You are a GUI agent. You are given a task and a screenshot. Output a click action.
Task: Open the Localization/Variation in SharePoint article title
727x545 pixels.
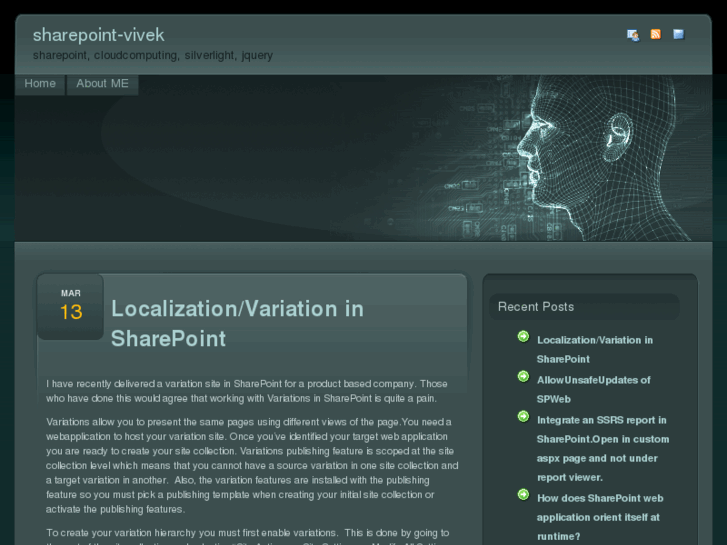coord(237,324)
